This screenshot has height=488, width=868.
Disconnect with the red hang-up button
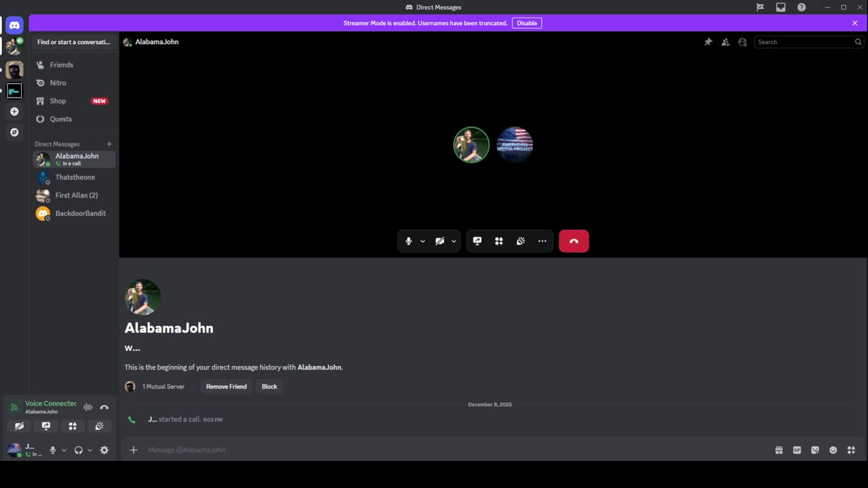574,241
